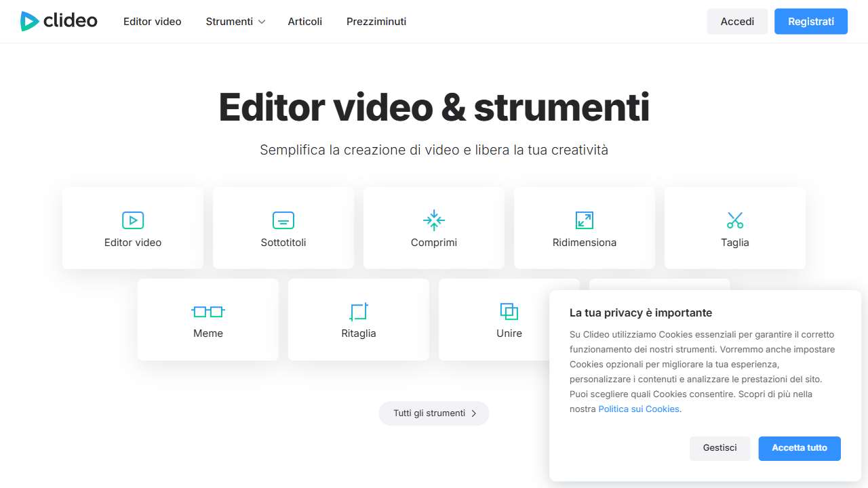Click the chevron next to Strumenti
The height and width of the screenshot is (488, 868).
[262, 22]
